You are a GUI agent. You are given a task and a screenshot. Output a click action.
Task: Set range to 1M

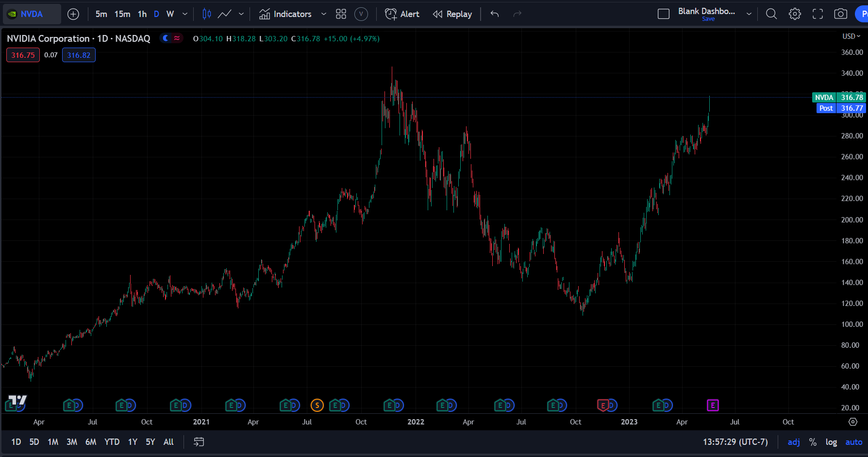tap(53, 442)
